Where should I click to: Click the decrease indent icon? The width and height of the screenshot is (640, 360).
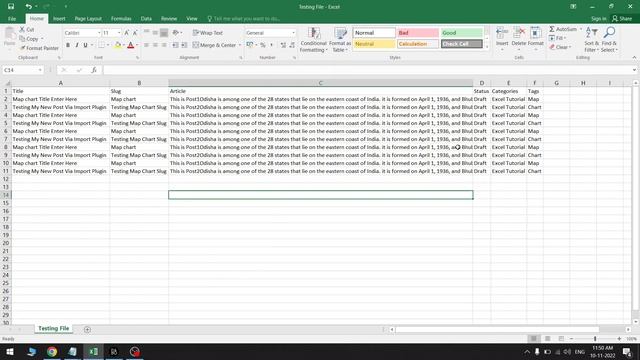point(176,45)
